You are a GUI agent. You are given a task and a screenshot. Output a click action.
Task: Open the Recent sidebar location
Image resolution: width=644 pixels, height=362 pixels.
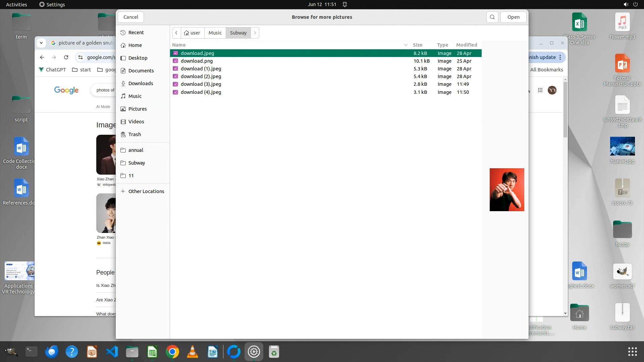coord(136,33)
